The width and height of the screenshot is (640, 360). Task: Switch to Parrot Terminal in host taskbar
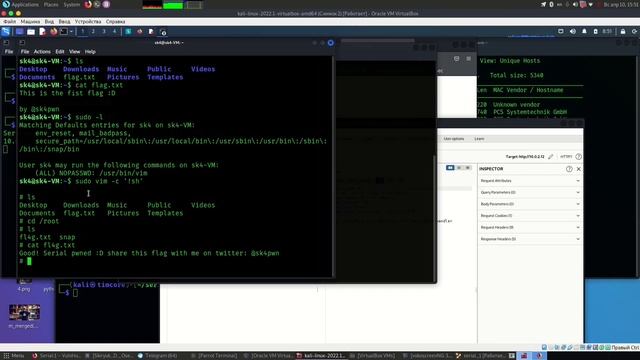pyautogui.click(x=214, y=356)
